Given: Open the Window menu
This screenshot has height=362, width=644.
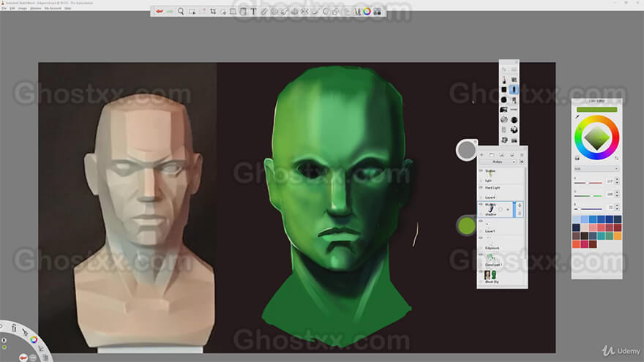Looking at the screenshot, I should 35,8.
